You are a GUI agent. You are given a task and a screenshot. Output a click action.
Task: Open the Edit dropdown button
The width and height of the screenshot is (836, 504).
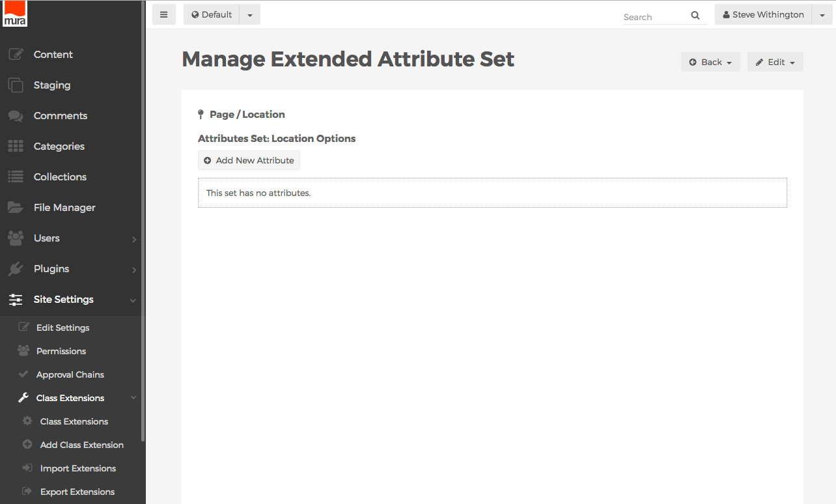click(775, 63)
